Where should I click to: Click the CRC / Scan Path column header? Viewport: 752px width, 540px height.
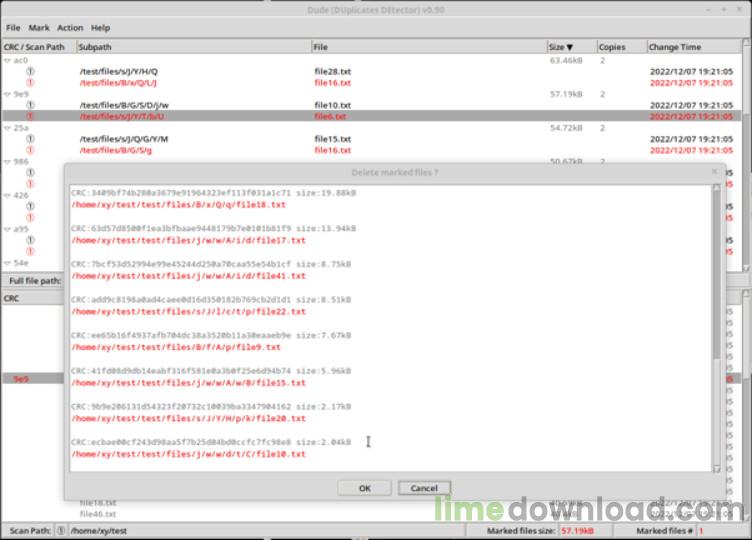coord(39,47)
